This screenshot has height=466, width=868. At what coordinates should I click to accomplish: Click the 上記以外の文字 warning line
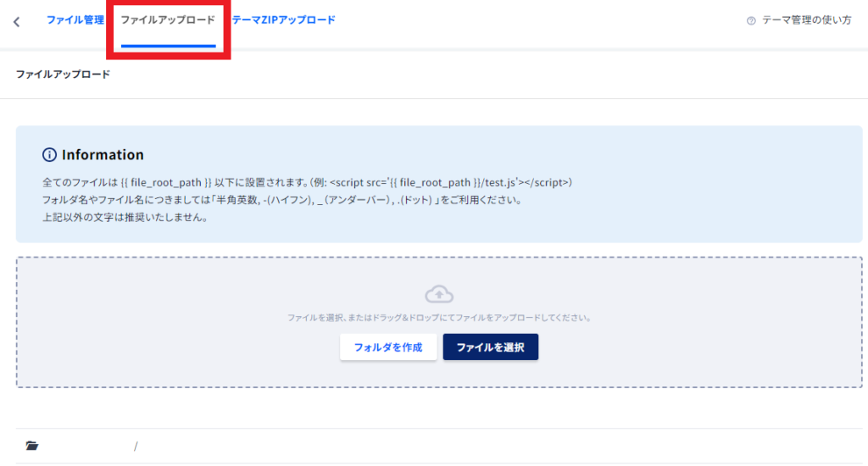pos(125,218)
